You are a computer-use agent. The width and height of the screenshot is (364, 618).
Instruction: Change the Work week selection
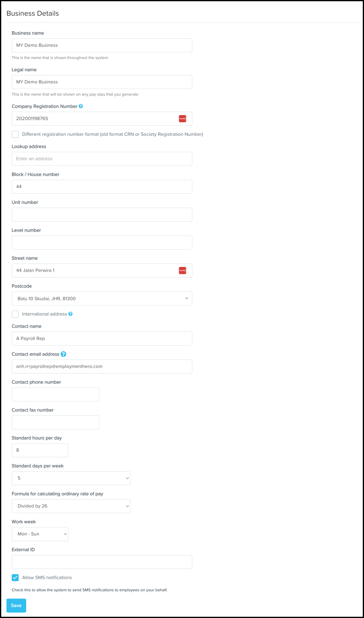pyautogui.click(x=40, y=534)
